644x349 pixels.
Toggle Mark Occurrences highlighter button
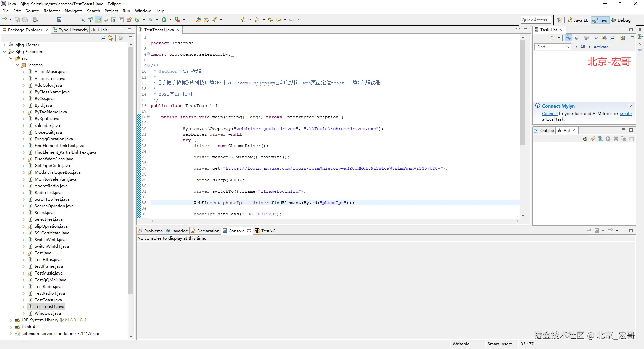(99, 20)
